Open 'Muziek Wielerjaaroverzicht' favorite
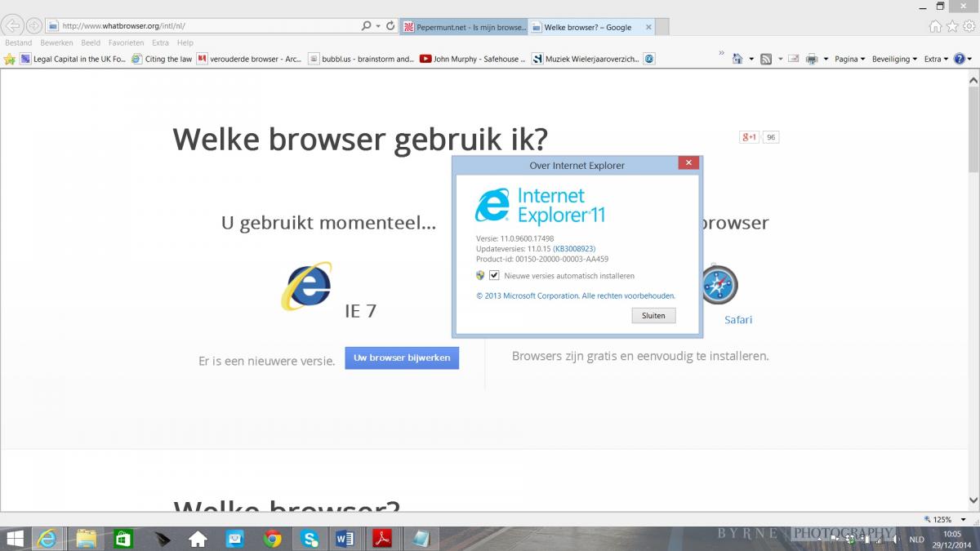This screenshot has width=980, height=551. tap(585, 59)
